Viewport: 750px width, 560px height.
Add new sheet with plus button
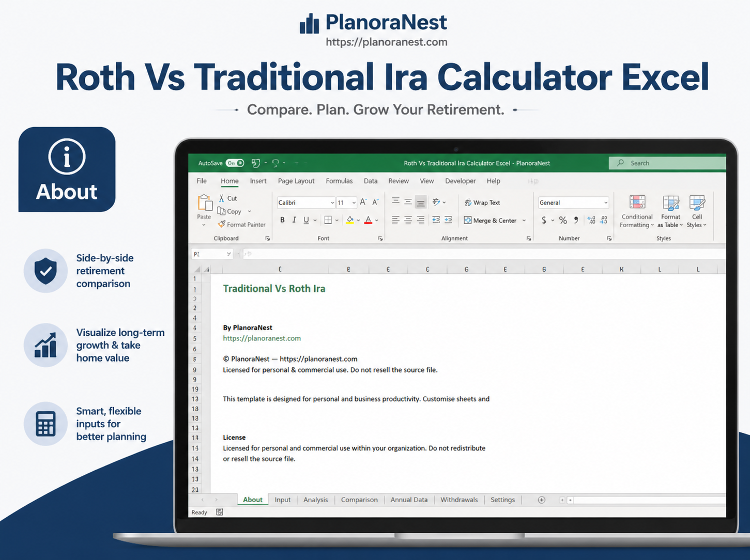(542, 500)
